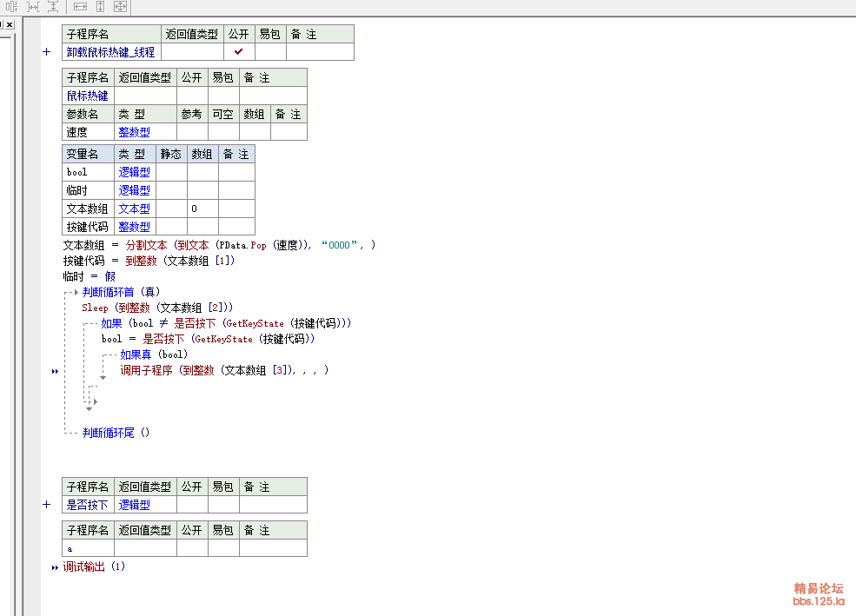This screenshot has width=856, height=616.
Task: Click the align distribute icon at toolbar start
Action: [12, 7]
